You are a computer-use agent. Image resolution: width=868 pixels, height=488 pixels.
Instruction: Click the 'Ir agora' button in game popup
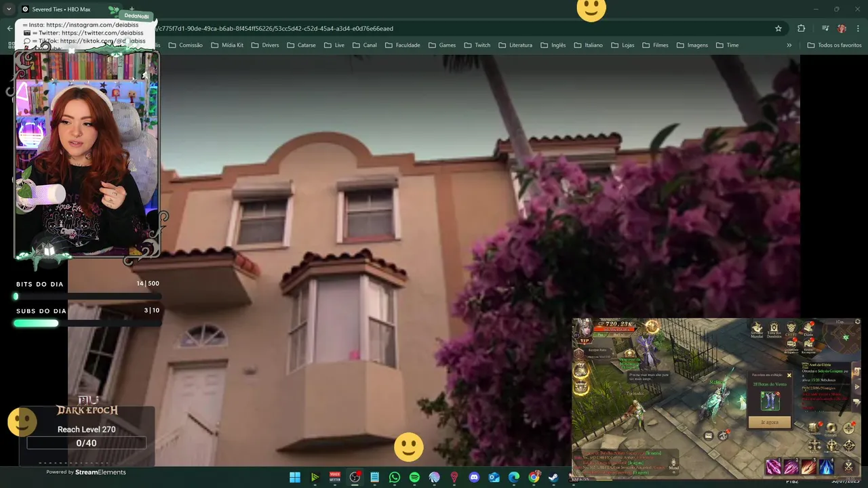coord(769,422)
